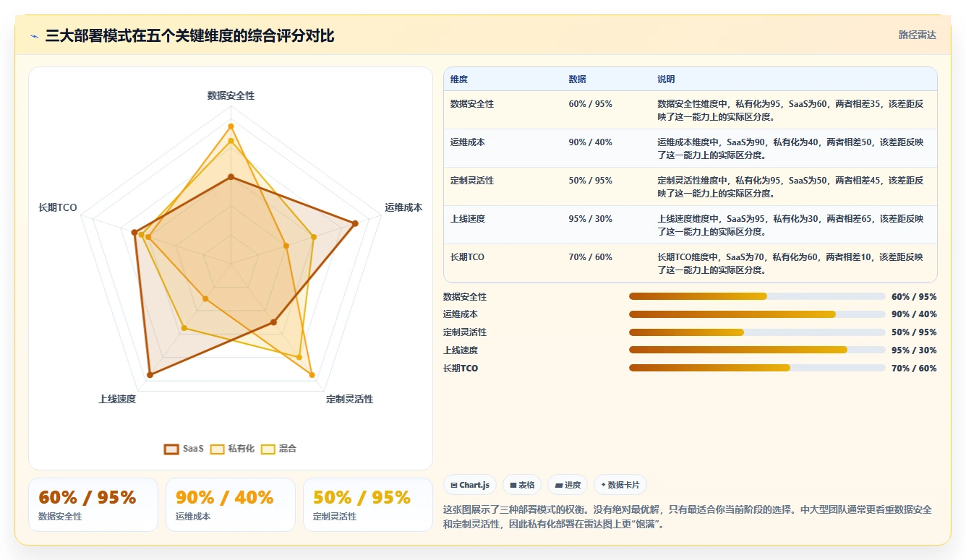The height and width of the screenshot is (560, 966).
Task: Toggle the SaaS legend swatch
Action: pos(171,449)
